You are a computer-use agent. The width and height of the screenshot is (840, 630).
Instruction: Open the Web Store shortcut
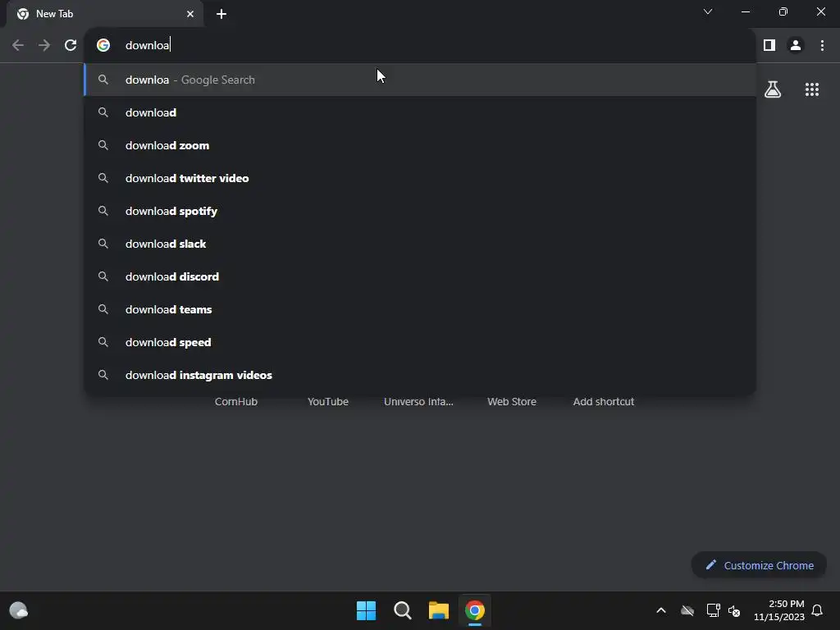(x=512, y=401)
